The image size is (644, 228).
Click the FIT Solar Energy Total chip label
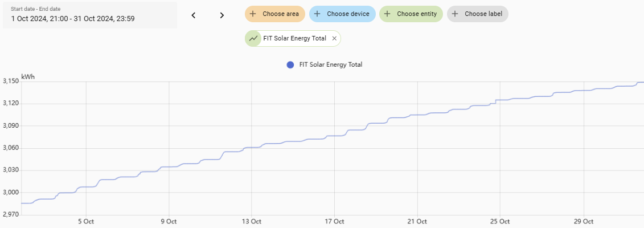pyautogui.click(x=294, y=39)
